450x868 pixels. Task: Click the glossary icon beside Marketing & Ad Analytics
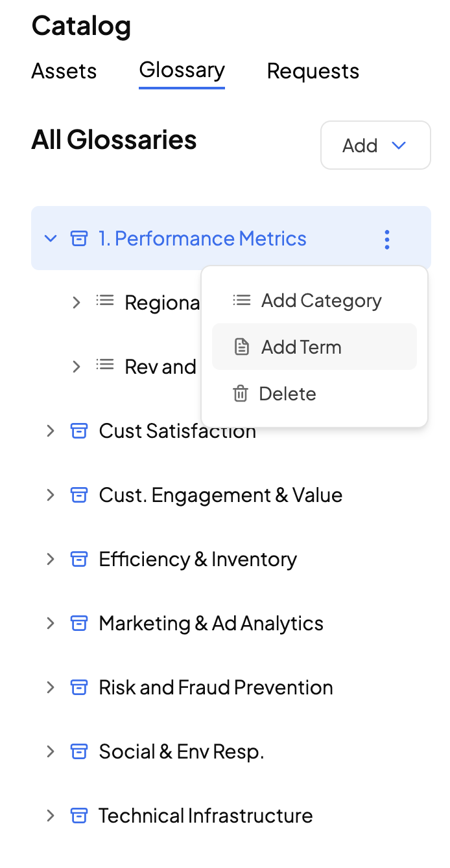(78, 623)
